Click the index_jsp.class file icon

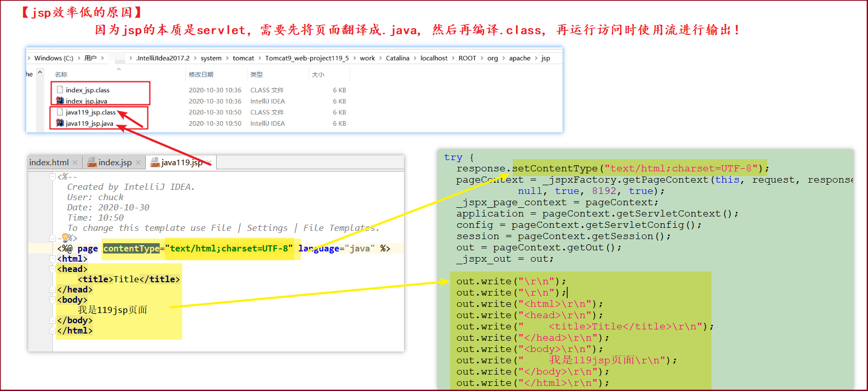[x=60, y=90]
